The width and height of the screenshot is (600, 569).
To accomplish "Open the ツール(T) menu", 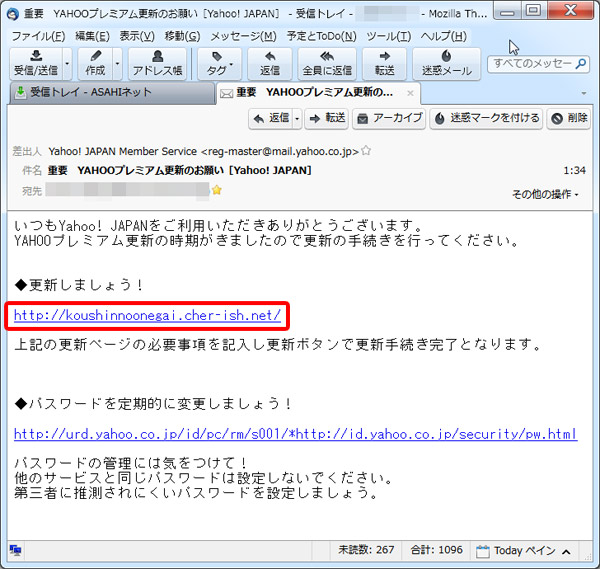I will click(388, 36).
